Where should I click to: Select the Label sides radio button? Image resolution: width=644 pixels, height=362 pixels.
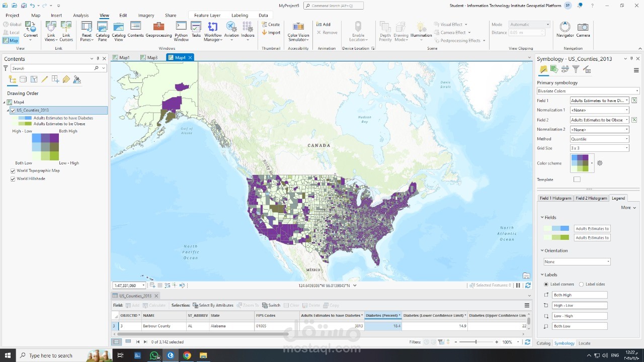582,284
